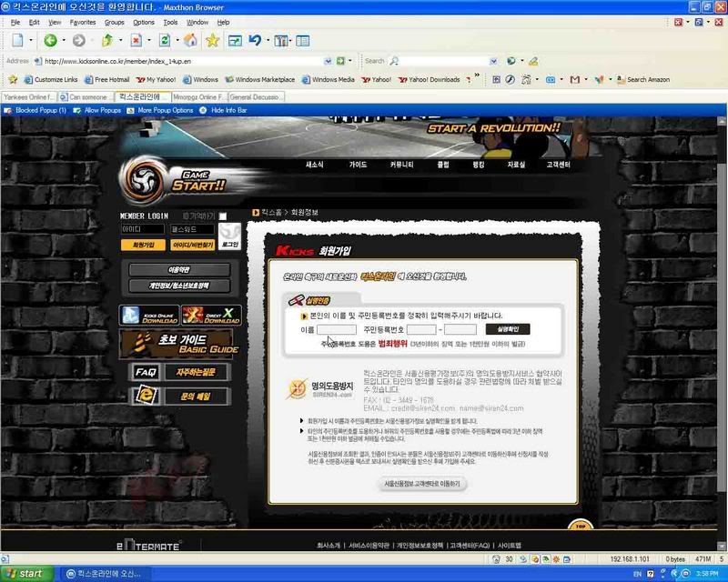Click the green Back arrow button
This screenshot has height=582, width=728.
pos(49,41)
